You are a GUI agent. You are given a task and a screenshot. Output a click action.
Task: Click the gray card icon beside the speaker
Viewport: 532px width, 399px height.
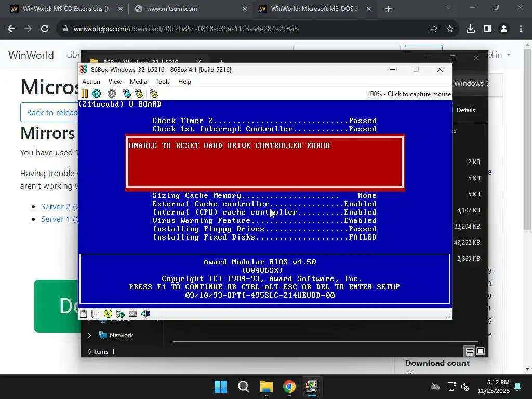point(133,314)
